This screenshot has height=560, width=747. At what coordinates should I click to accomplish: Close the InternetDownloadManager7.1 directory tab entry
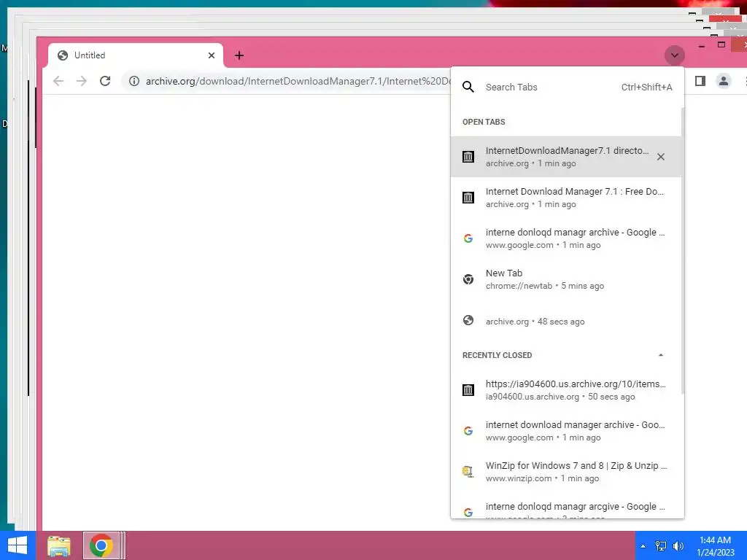pyautogui.click(x=661, y=157)
